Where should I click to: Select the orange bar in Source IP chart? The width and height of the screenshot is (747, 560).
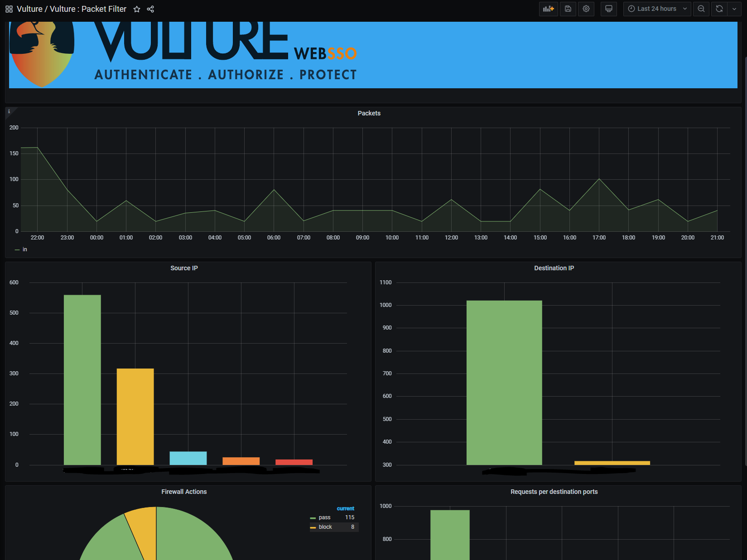coord(241,461)
